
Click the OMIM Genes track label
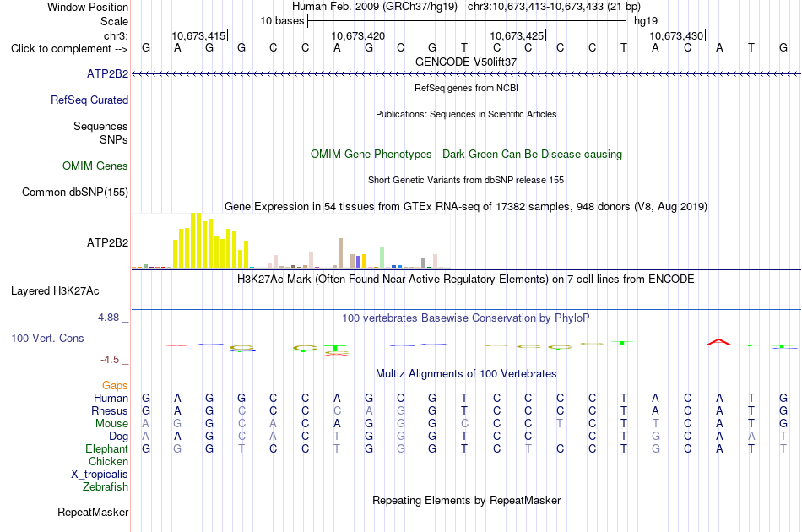tap(95, 166)
